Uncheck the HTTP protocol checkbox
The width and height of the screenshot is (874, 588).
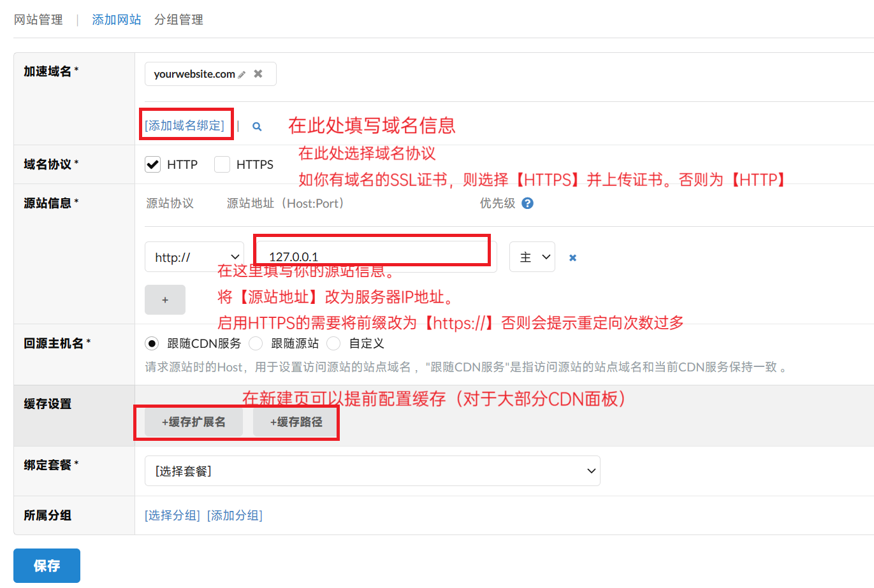click(x=153, y=164)
